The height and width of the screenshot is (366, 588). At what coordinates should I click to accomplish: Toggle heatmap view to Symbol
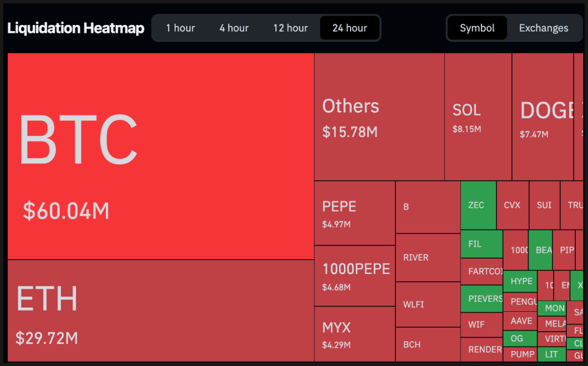coord(477,28)
